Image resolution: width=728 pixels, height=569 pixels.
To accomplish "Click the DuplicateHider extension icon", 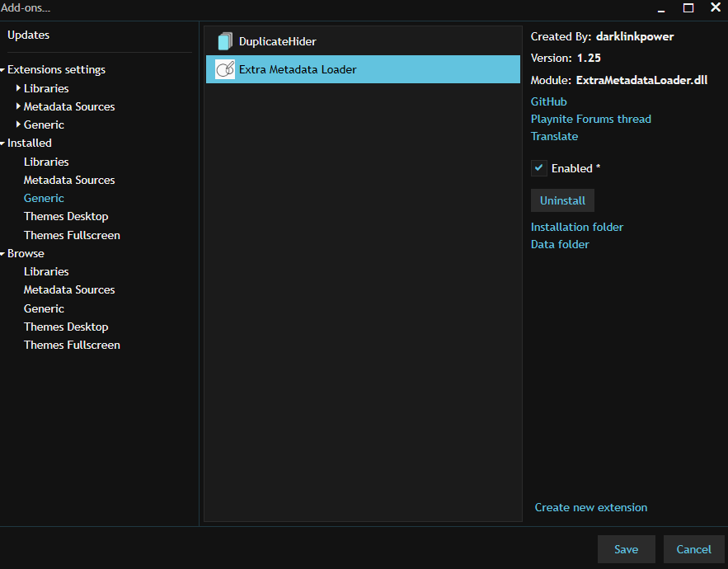I will pos(225,41).
